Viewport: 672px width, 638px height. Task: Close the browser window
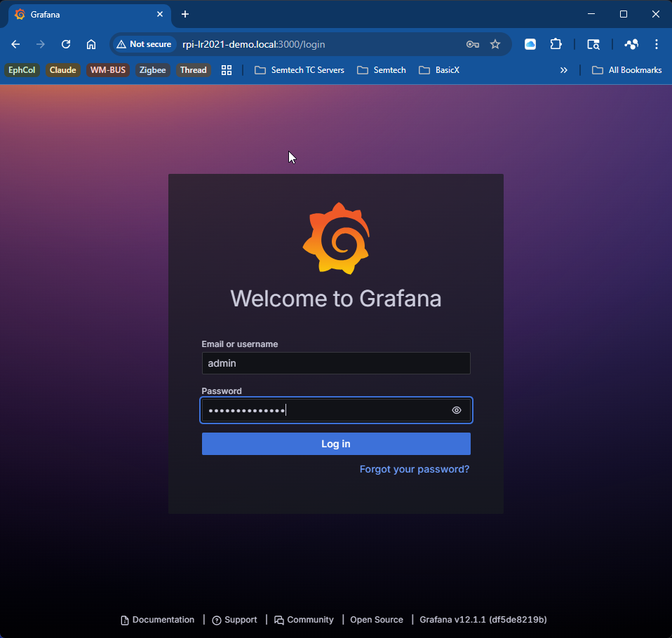(x=656, y=14)
